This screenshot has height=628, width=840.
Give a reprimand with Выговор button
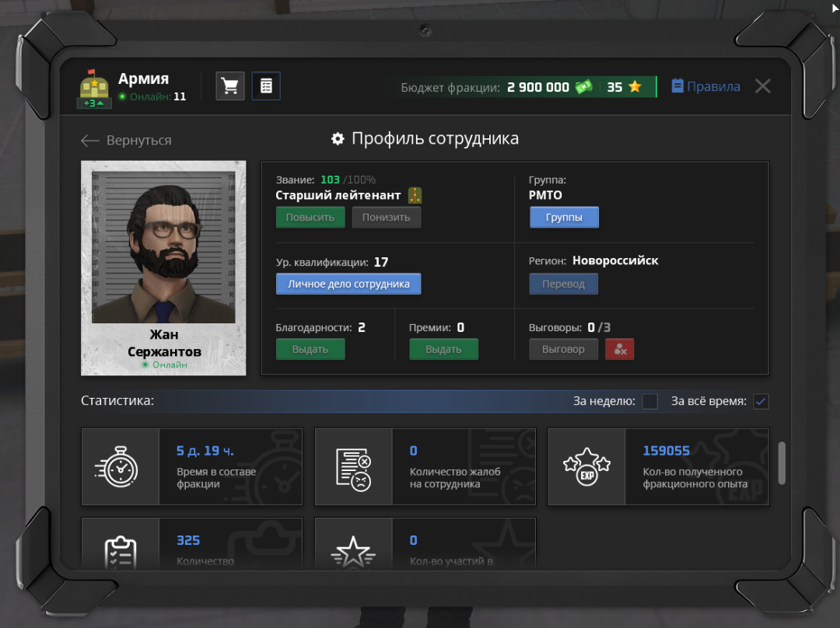(x=564, y=349)
